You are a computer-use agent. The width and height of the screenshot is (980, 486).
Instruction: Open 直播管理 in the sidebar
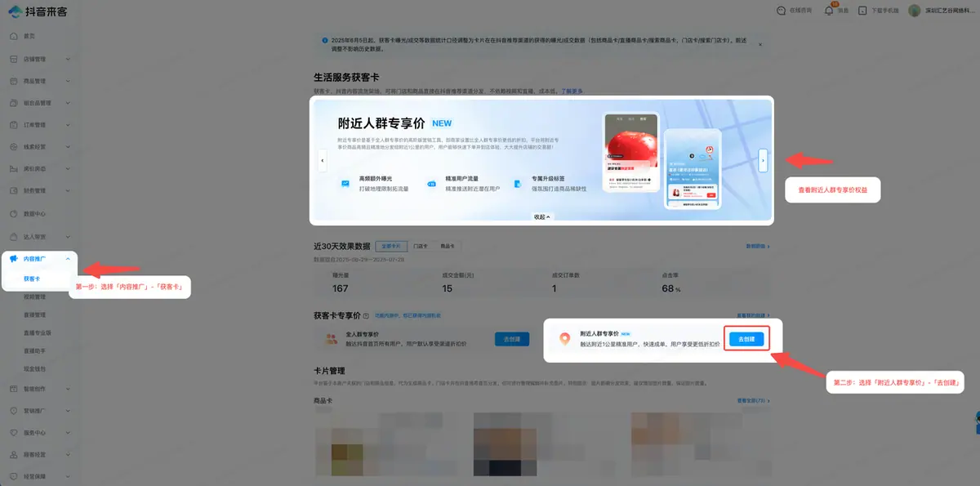34,315
